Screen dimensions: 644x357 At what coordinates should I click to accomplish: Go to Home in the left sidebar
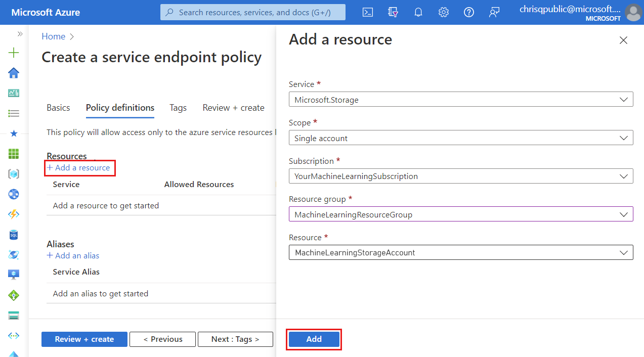pyautogui.click(x=14, y=73)
